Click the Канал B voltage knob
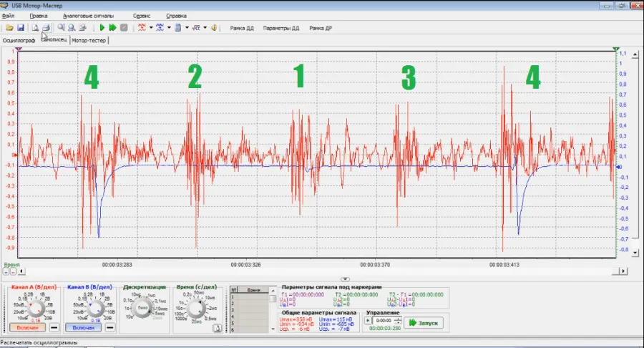The width and height of the screenshot is (644, 348). click(95, 308)
